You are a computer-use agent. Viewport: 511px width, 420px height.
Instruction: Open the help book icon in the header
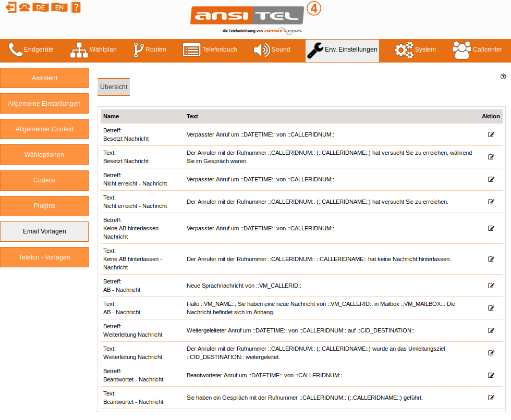tap(76, 7)
